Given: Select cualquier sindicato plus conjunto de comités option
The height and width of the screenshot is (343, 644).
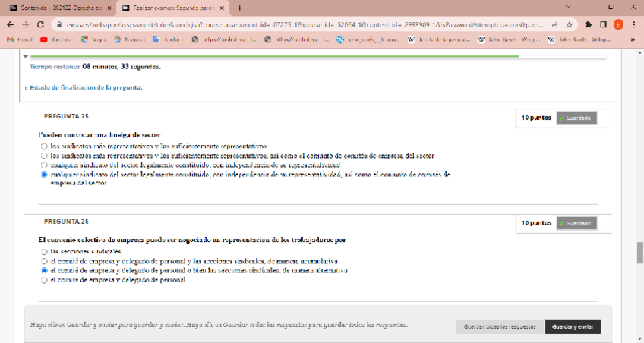Looking at the screenshot, I should click(x=44, y=175).
